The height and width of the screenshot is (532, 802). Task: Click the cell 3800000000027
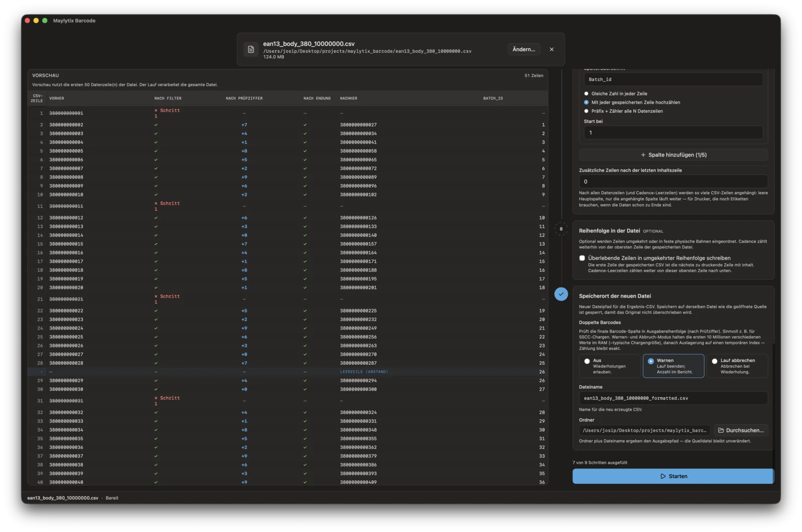358,125
